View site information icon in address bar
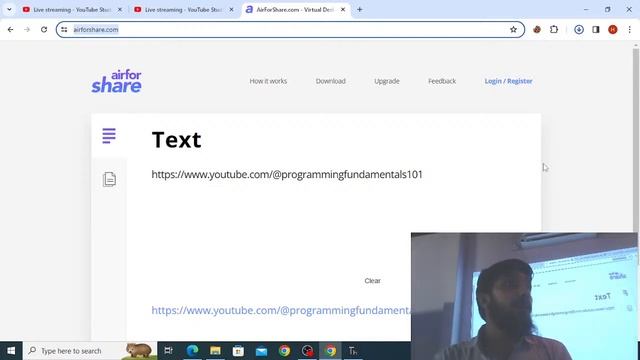640x360 pixels. coord(64,29)
